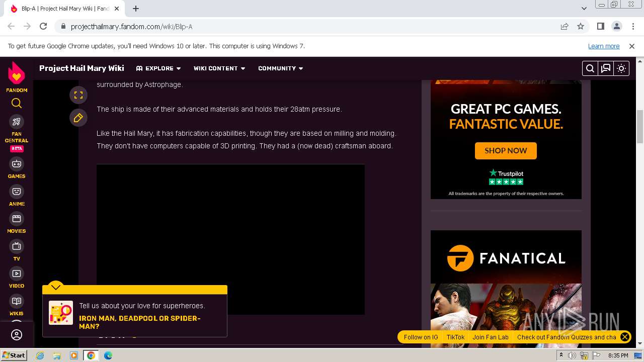Expand article to full width
Viewport: 644px width, 362px height.
coord(78,95)
